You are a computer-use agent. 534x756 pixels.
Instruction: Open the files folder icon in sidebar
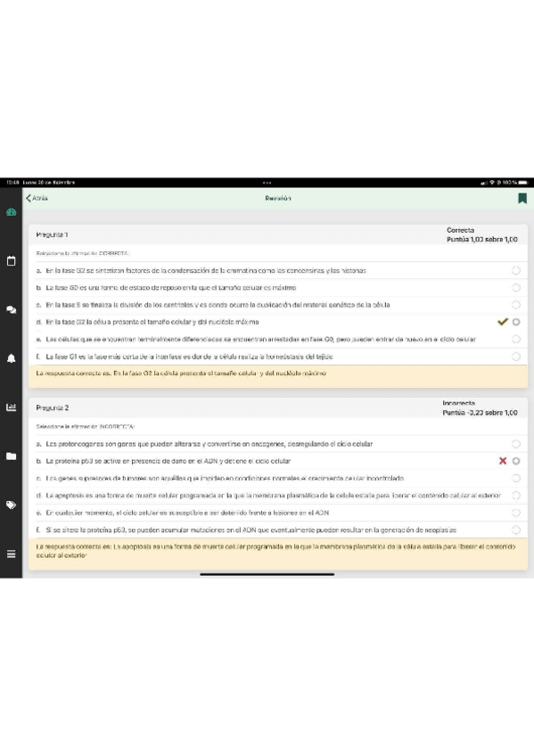tap(11, 456)
